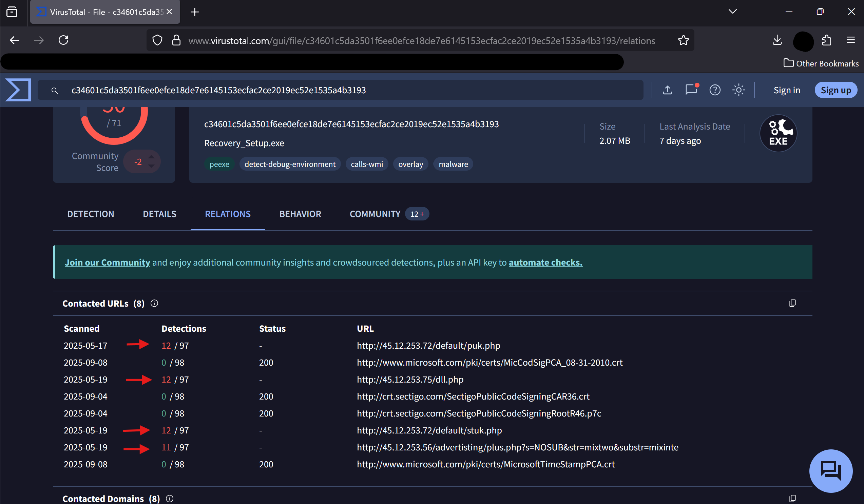Expand the Other Bookmarks folder

pyautogui.click(x=821, y=63)
